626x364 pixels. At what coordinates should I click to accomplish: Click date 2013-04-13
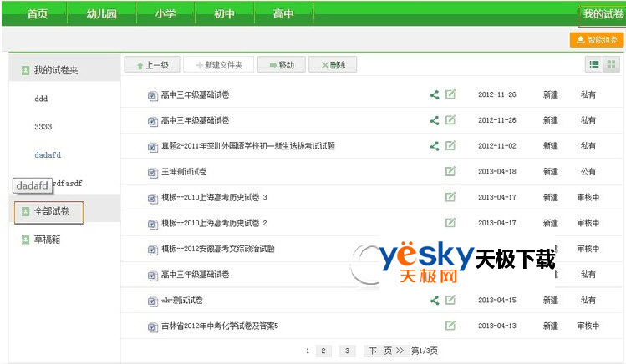497,326
